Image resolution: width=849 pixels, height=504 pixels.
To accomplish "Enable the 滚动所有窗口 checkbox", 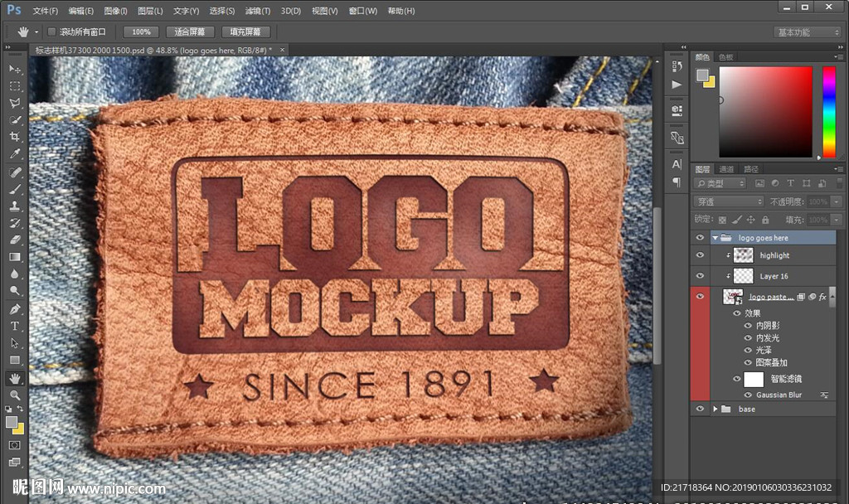I will [x=51, y=31].
